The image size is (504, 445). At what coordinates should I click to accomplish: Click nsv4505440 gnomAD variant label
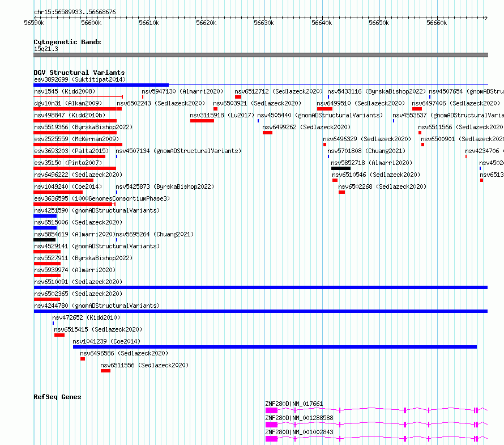tap(320, 115)
